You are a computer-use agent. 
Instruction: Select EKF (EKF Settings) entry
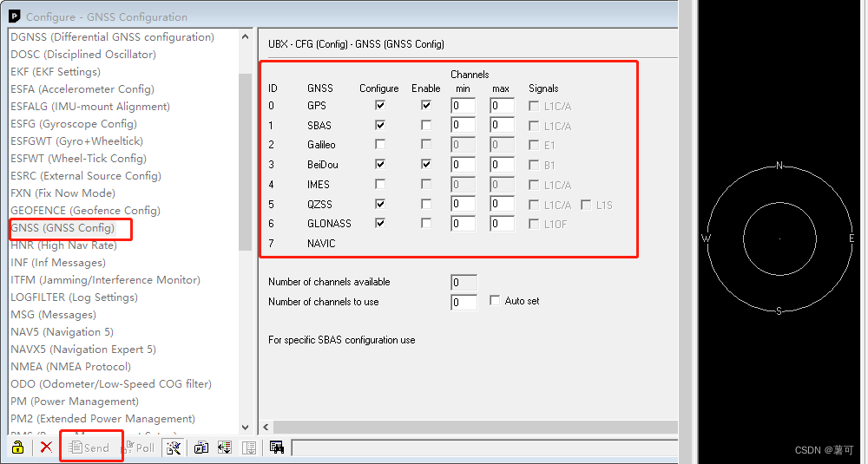point(56,72)
